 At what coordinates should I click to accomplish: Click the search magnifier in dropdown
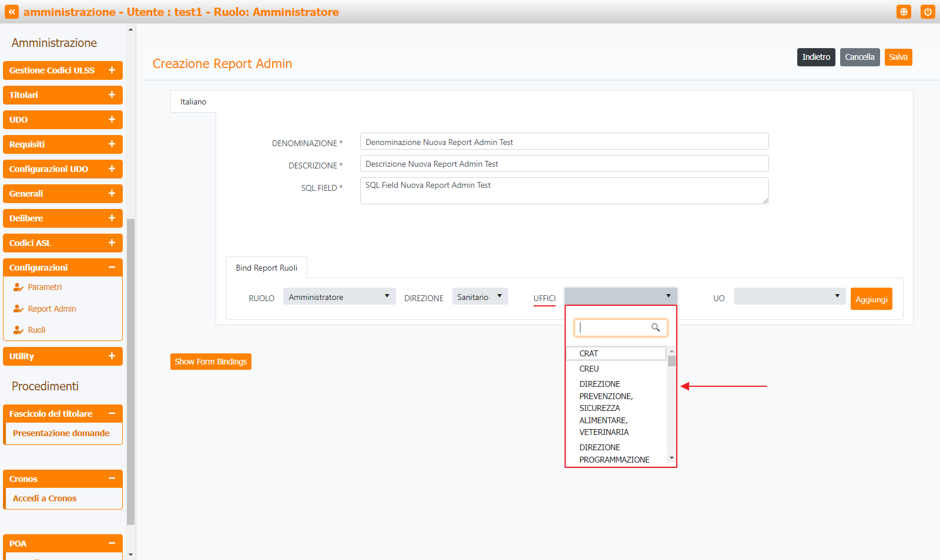[x=656, y=328]
